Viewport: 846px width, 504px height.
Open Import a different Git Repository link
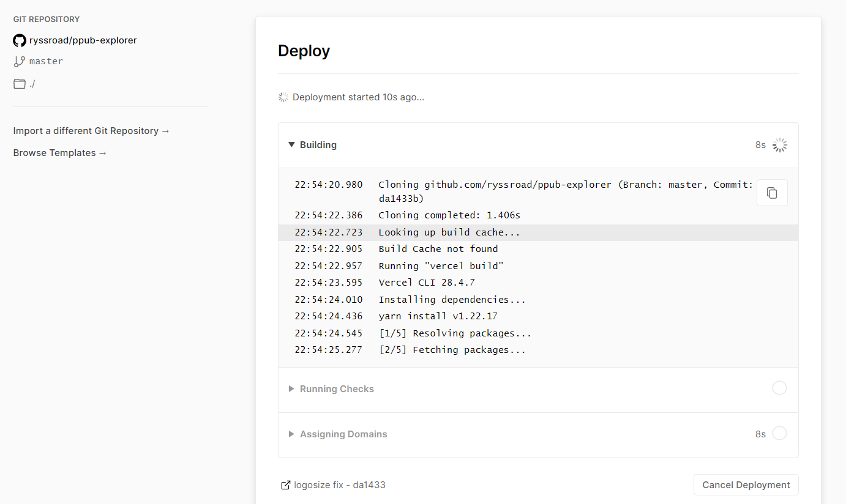[91, 131]
